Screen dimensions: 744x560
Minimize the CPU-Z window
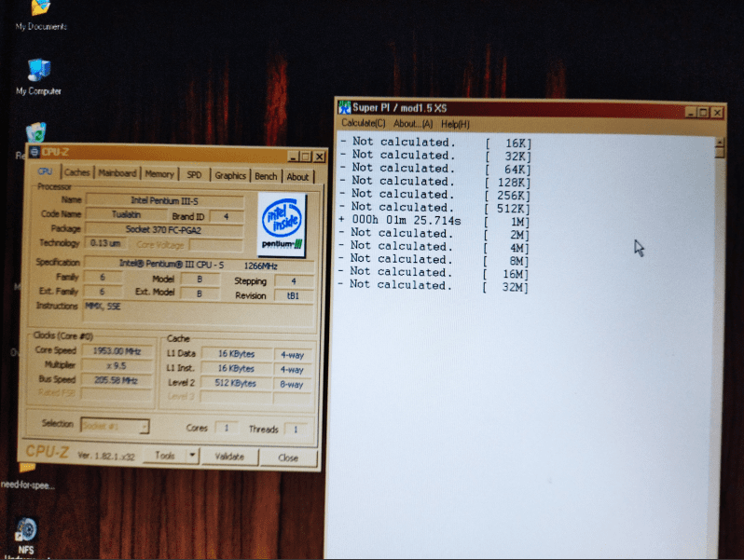[x=294, y=157]
